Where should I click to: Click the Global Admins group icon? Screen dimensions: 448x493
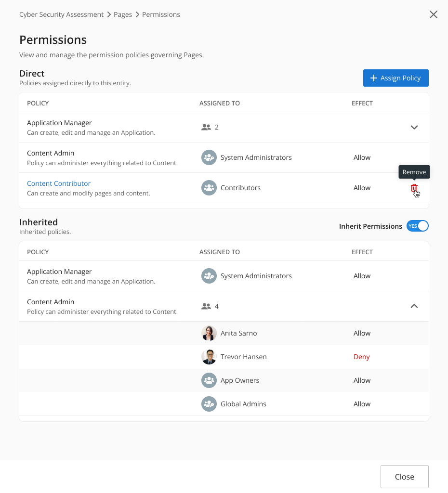pyautogui.click(x=209, y=404)
